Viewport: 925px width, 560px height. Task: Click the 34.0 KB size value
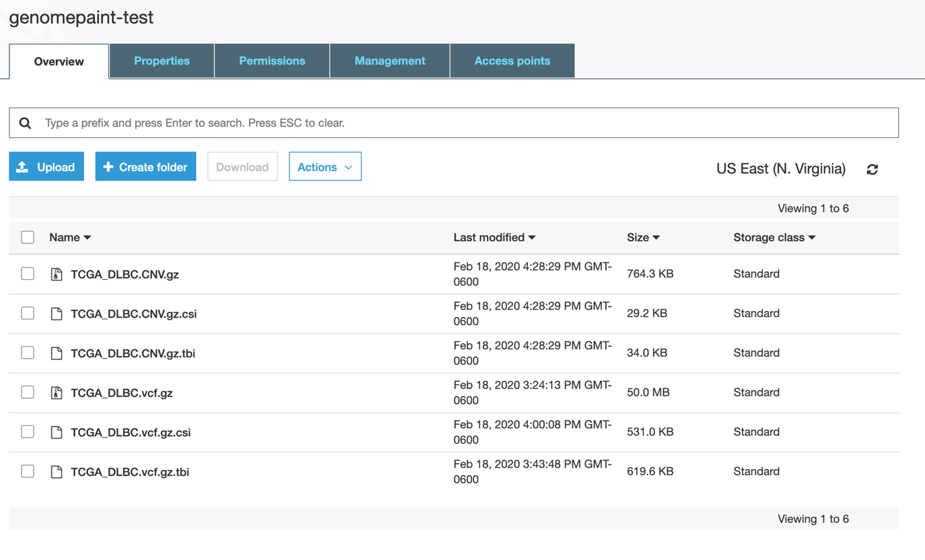point(647,353)
